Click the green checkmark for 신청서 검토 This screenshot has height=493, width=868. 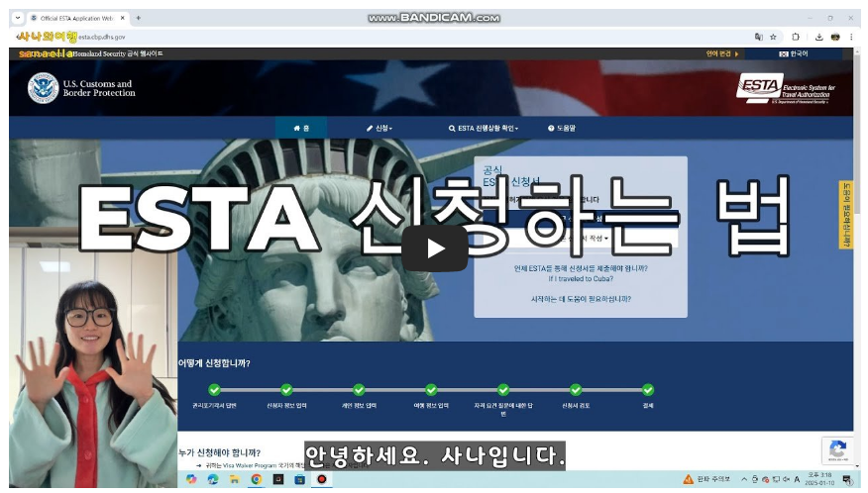pos(576,390)
